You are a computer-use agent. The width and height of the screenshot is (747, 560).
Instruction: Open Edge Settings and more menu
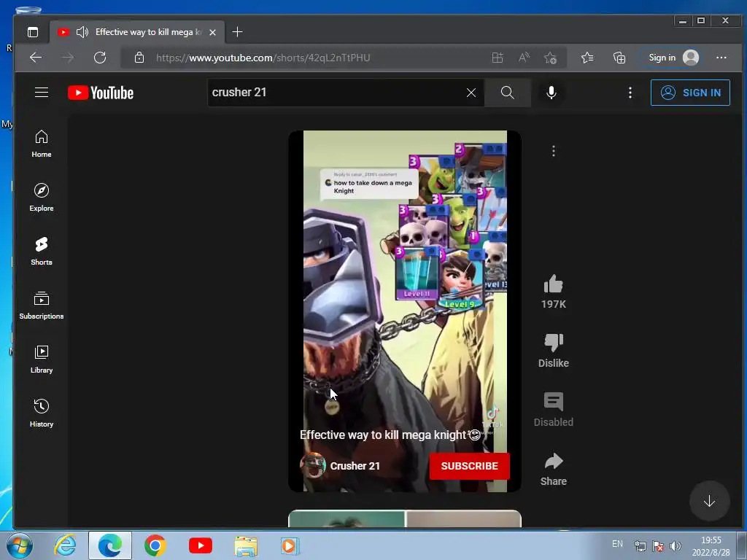point(721,58)
